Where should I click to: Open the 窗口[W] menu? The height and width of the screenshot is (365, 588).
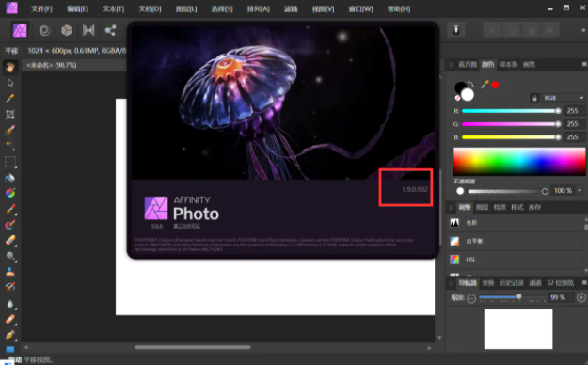360,9
